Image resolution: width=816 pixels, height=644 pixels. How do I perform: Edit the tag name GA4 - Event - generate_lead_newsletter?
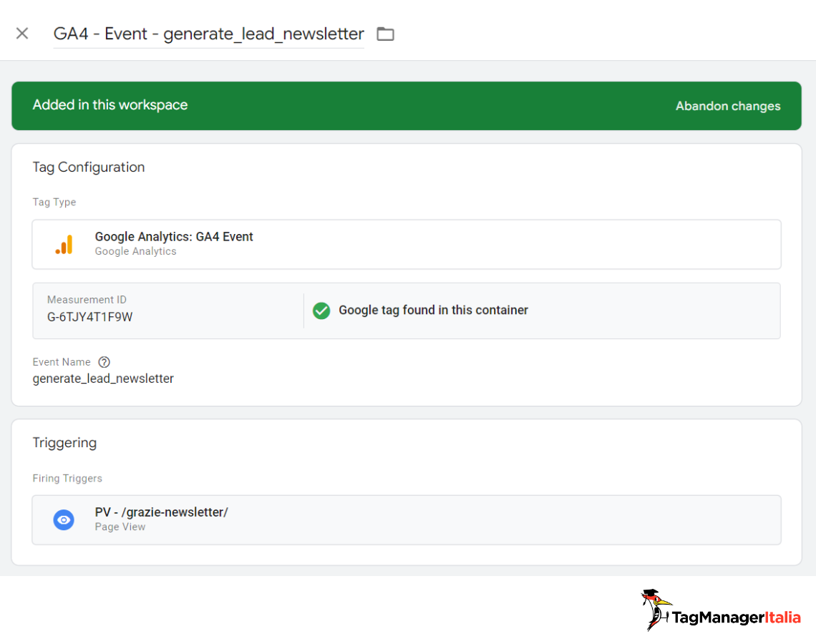pos(209,34)
